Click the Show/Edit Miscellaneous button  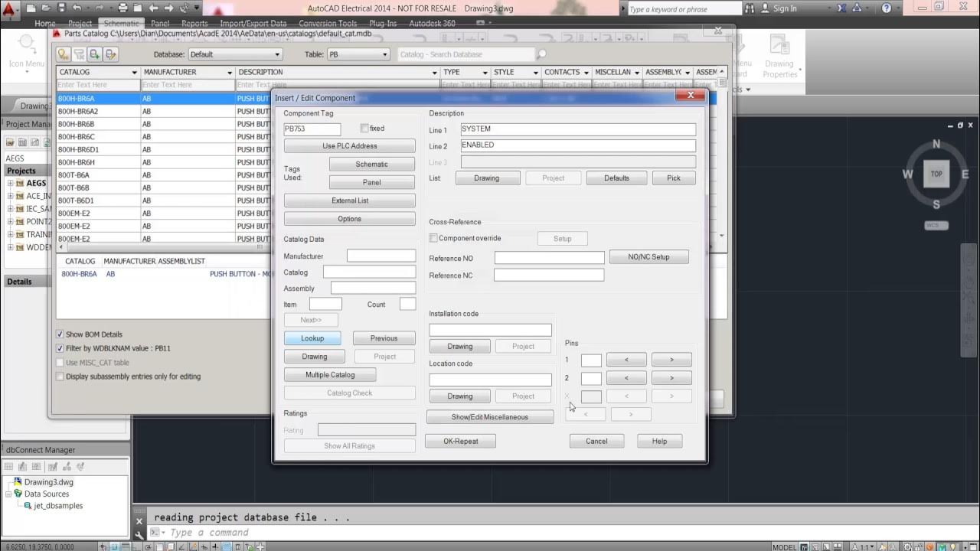pos(490,417)
